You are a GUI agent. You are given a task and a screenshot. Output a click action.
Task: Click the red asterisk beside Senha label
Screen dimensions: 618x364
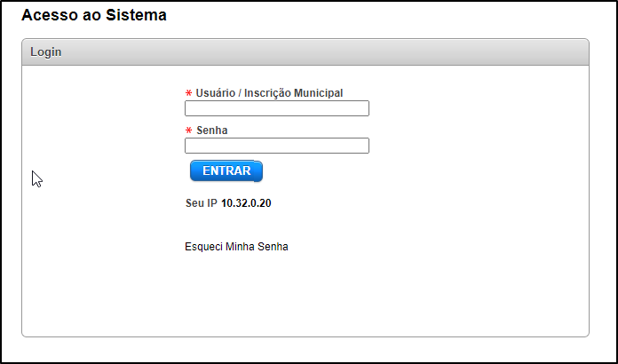tap(188, 131)
